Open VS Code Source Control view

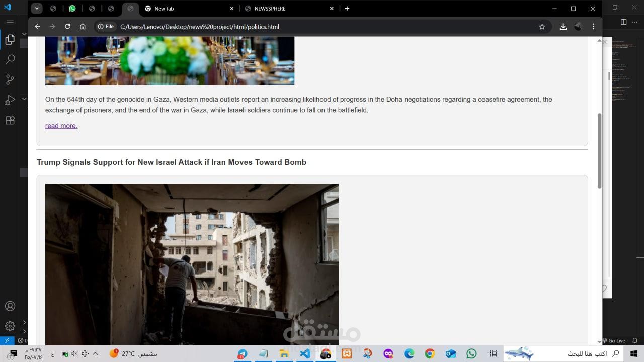point(10,80)
